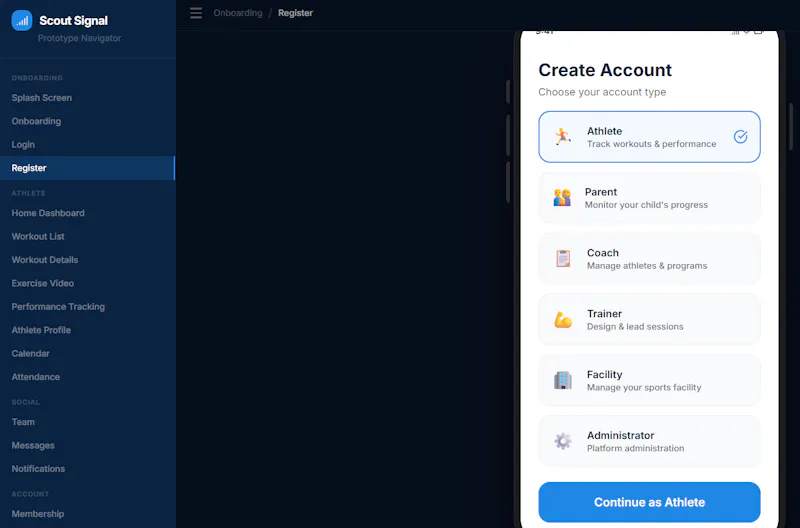Image resolution: width=800 pixels, height=528 pixels.
Task: Open Calendar in sidebar
Action: (x=88, y=354)
